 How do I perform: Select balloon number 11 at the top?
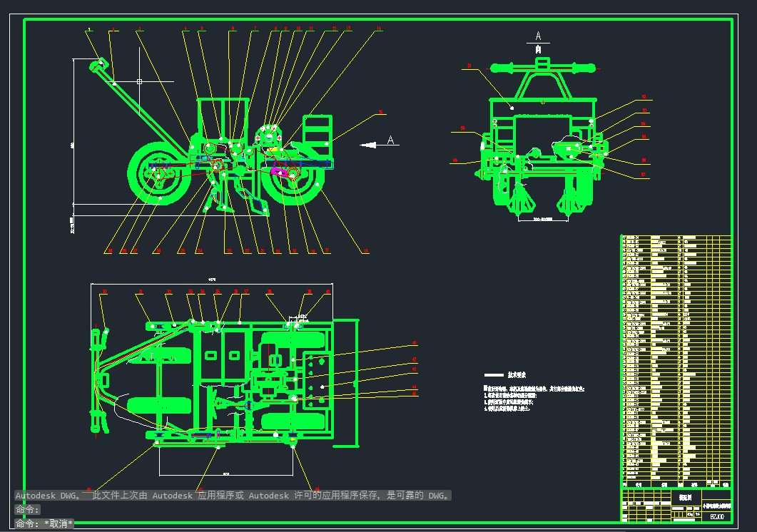tap(311, 29)
